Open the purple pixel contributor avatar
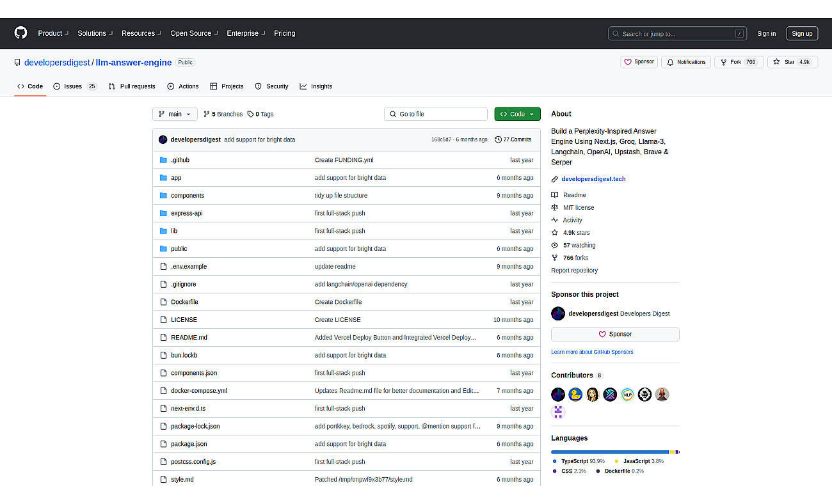 click(558, 412)
